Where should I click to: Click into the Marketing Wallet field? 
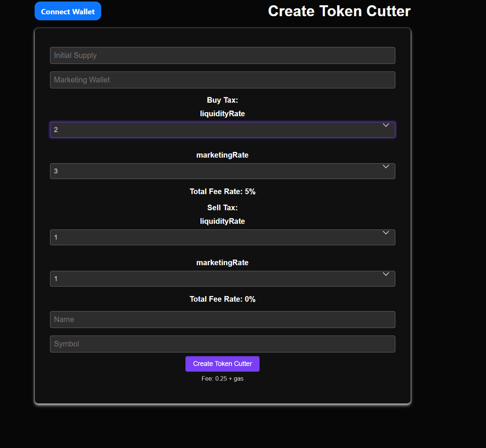point(222,80)
